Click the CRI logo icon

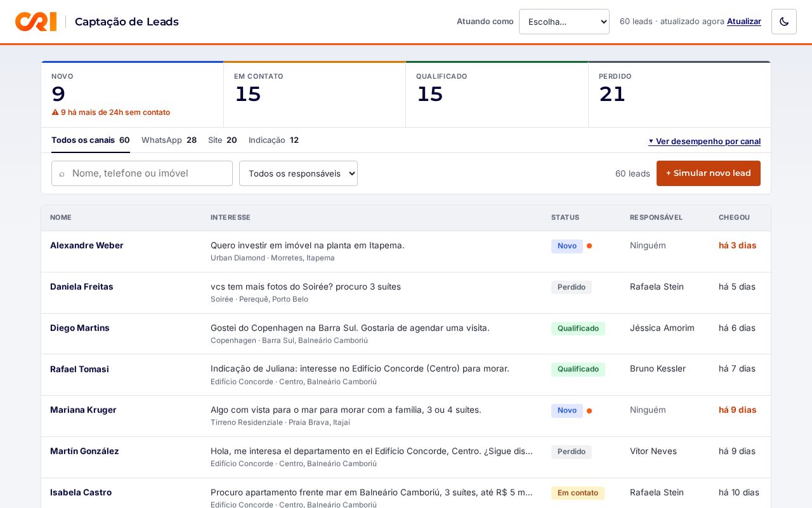point(36,22)
